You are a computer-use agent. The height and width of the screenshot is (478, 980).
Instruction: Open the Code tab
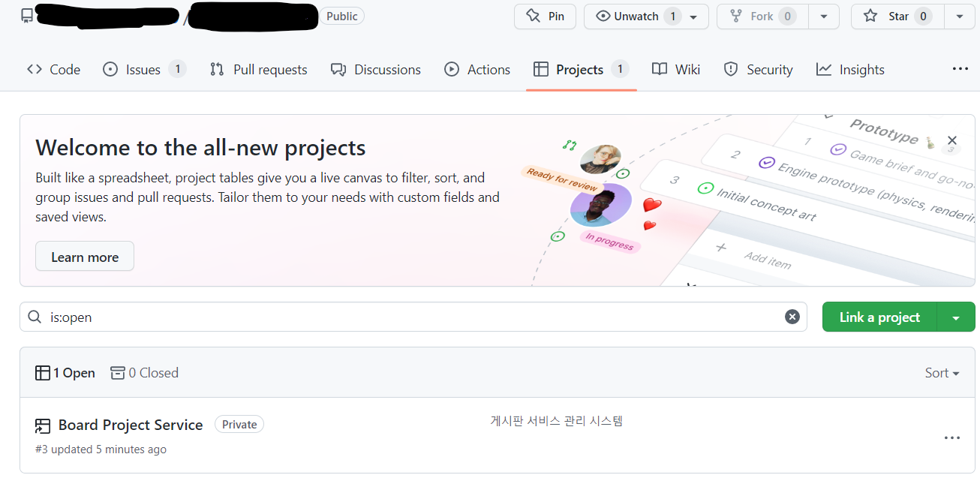(x=54, y=70)
